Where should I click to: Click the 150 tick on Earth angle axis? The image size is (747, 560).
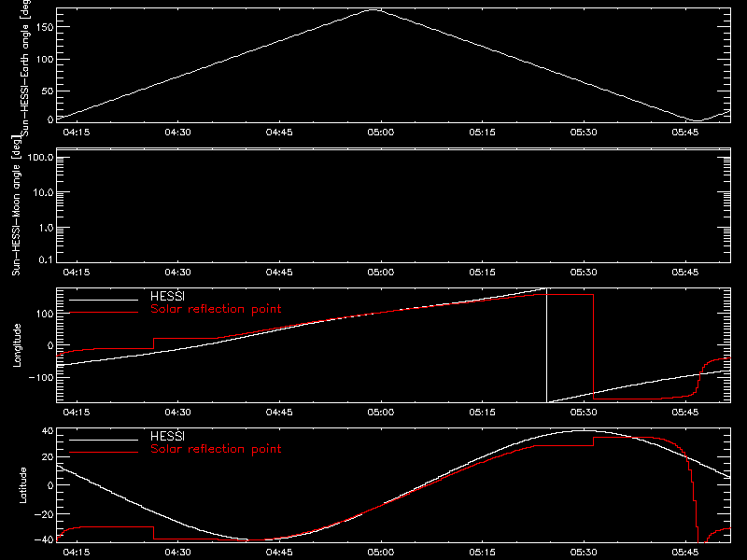pos(45,27)
